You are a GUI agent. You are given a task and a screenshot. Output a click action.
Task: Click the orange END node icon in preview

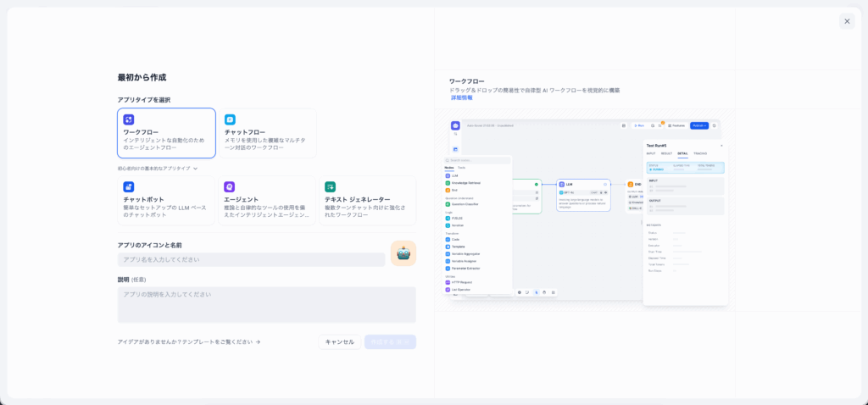pos(631,184)
